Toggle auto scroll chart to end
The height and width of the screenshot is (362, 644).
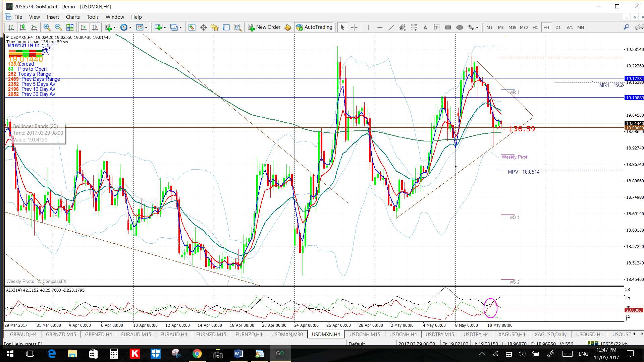coord(84,27)
